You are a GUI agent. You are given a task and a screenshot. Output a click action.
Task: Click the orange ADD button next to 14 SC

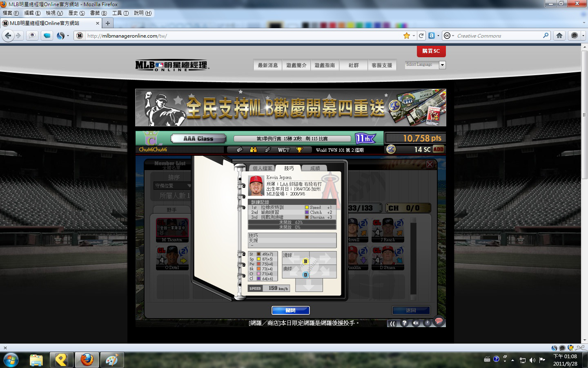click(439, 149)
